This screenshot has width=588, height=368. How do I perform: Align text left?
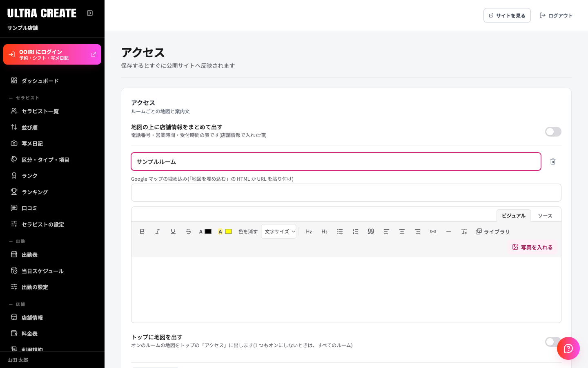[x=387, y=231]
